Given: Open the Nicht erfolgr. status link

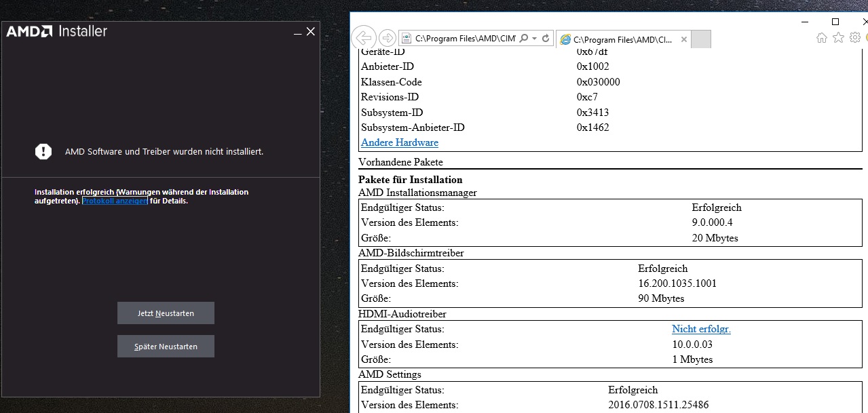Looking at the screenshot, I should point(701,329).
